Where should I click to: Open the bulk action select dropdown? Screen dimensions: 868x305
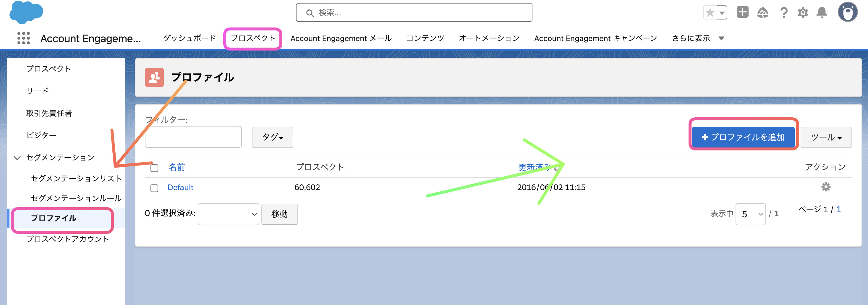coord(229,214)
